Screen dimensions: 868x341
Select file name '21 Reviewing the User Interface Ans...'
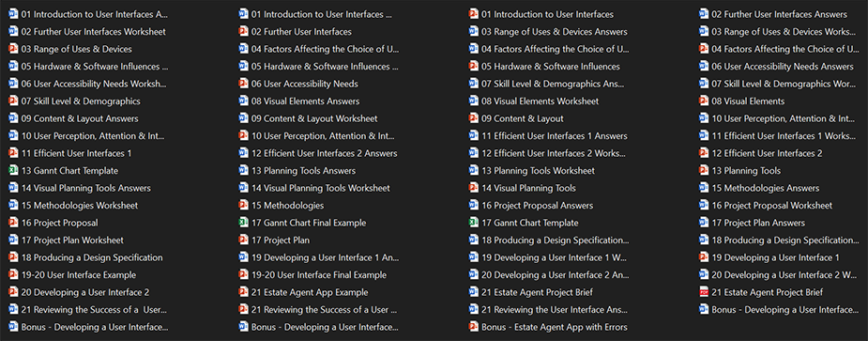pyautogui.click(x=555, y=310)
